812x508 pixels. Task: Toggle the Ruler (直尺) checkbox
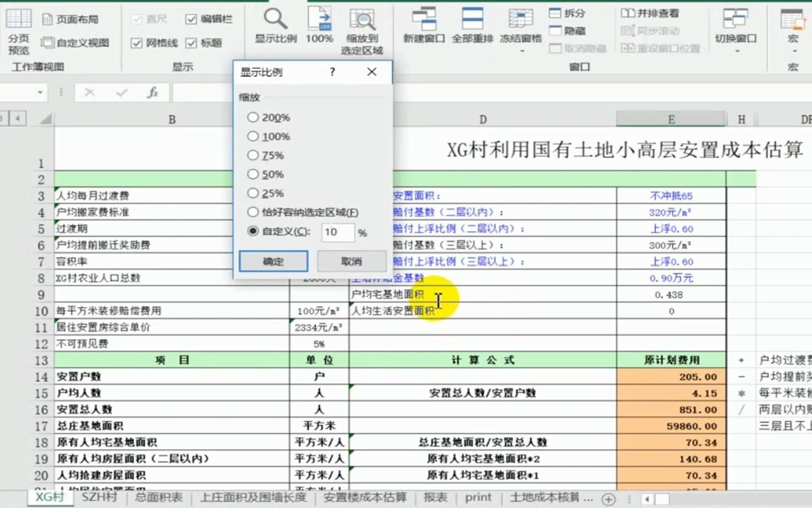(x=136, y=19)
